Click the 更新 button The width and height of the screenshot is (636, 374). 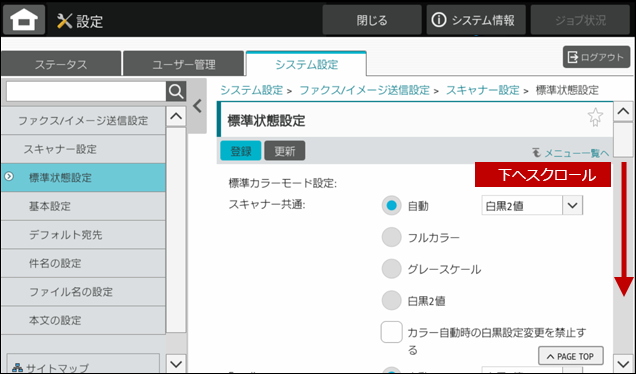tap(285, 151)
